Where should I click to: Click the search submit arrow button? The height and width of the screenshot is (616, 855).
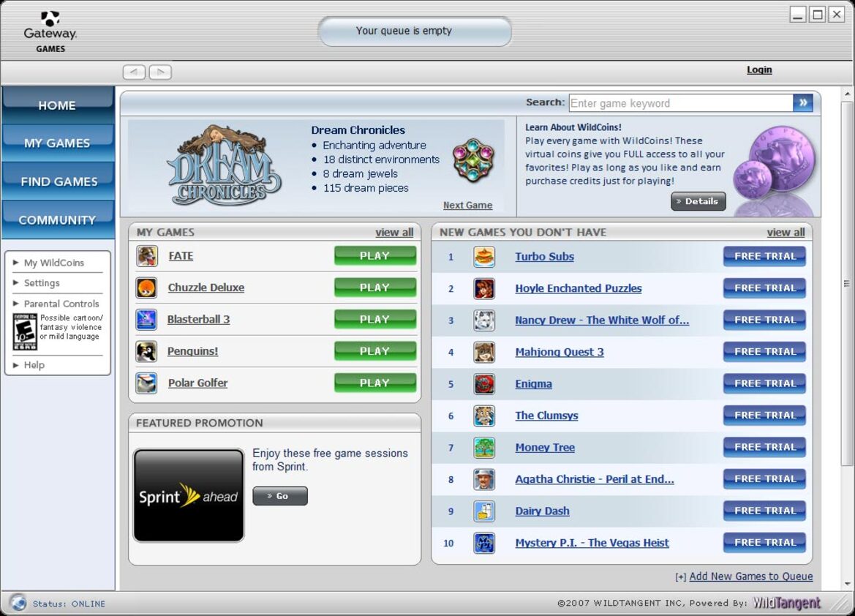point(803,102)
